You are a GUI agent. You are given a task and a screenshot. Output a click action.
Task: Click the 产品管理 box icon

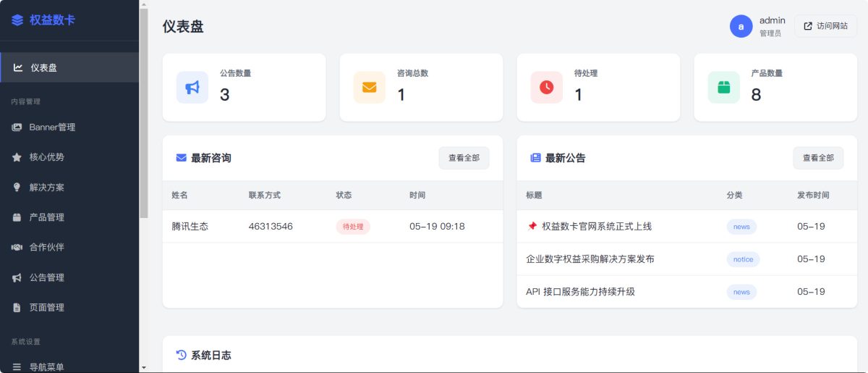pyautogui.click(x=17, y=217)
